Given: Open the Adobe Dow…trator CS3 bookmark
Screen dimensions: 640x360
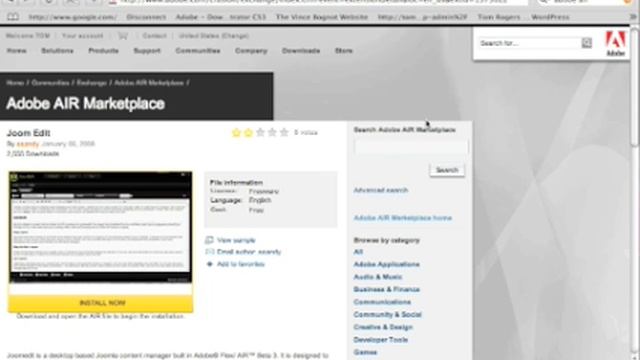Looking at the screenshot, I should [220, 17].
